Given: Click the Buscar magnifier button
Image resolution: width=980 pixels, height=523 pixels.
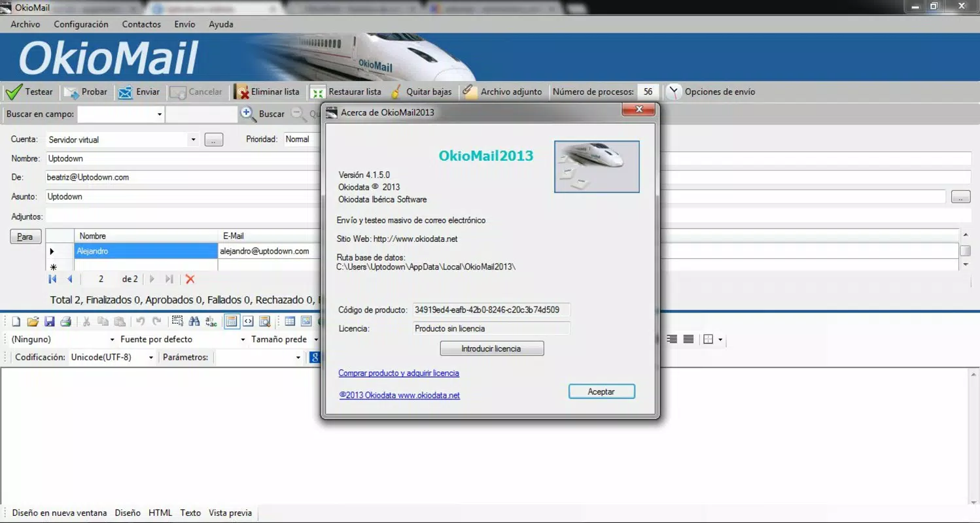Looking at the screenshot, I should (263, 114).
